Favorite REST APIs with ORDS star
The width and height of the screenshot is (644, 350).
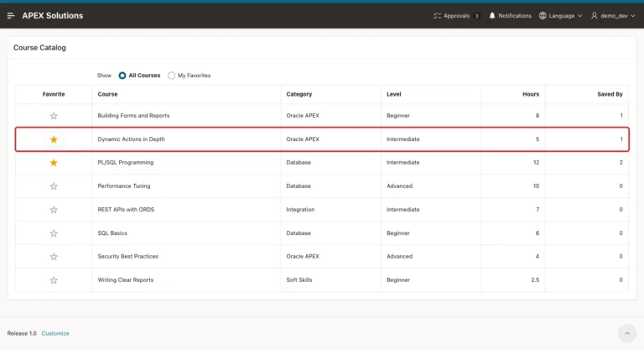54,210
